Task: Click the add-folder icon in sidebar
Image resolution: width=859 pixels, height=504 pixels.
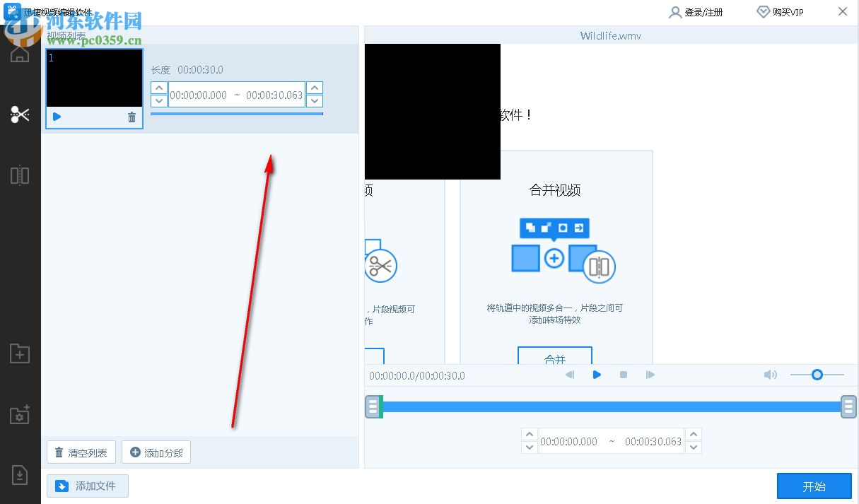Action: pyautogui.click(x=19, y=353)
